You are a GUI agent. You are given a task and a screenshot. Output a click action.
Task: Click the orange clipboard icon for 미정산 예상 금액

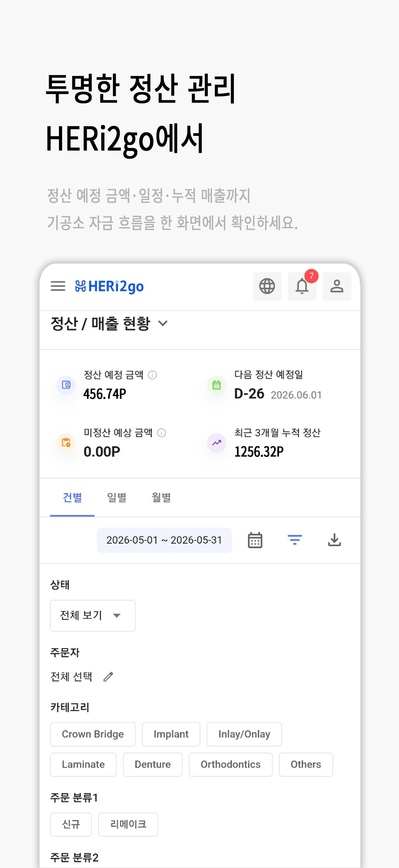pos(66,442)
